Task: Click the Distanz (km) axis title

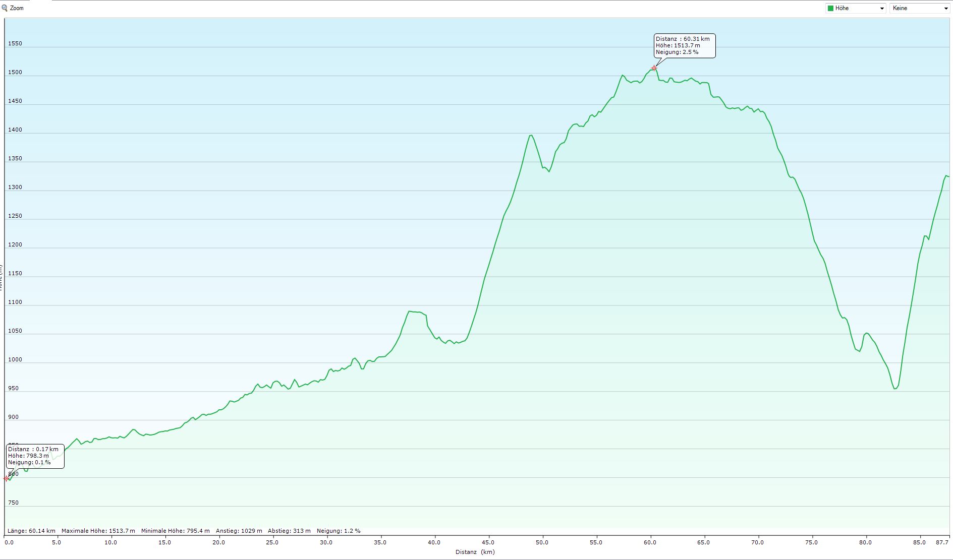Action: pos(475,552)
